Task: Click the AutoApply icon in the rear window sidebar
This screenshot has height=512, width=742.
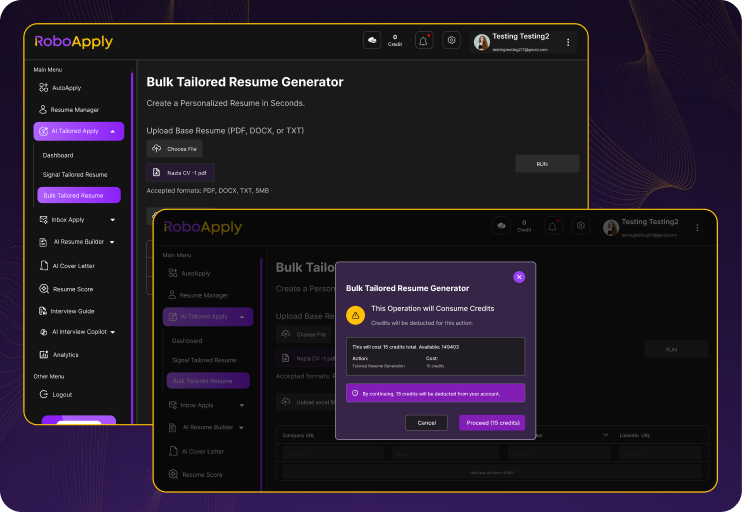Action: [43, 88]
